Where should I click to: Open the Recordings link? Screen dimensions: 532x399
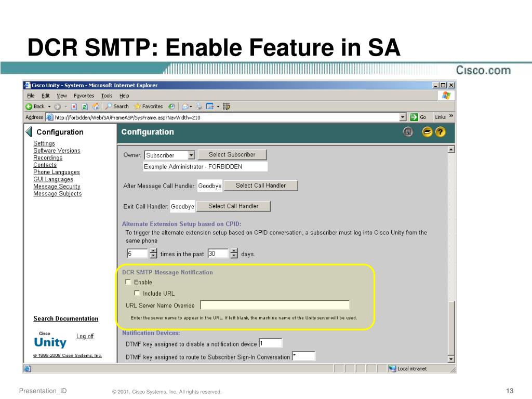(48, 158)
